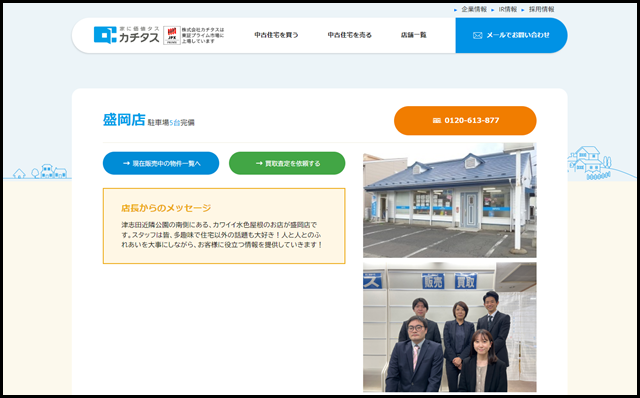Click the envelope icon in contact button
The height and width of the screenshot is (398, 640).
pos(478,36)
